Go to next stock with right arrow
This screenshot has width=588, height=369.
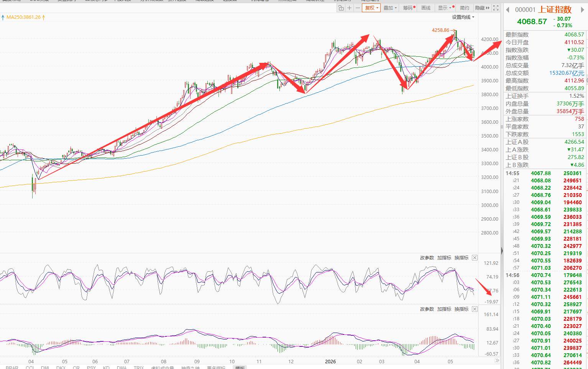click(x=583, y=10)
